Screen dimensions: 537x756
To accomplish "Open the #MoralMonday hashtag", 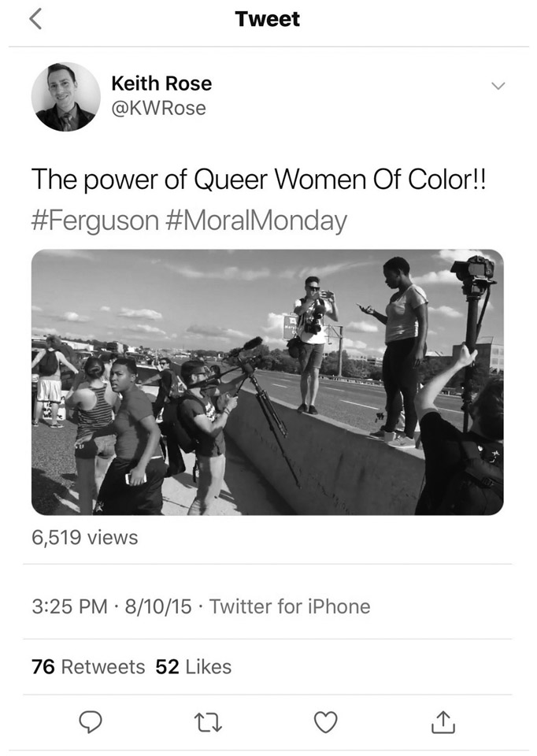I will click(x=257, y=220).
